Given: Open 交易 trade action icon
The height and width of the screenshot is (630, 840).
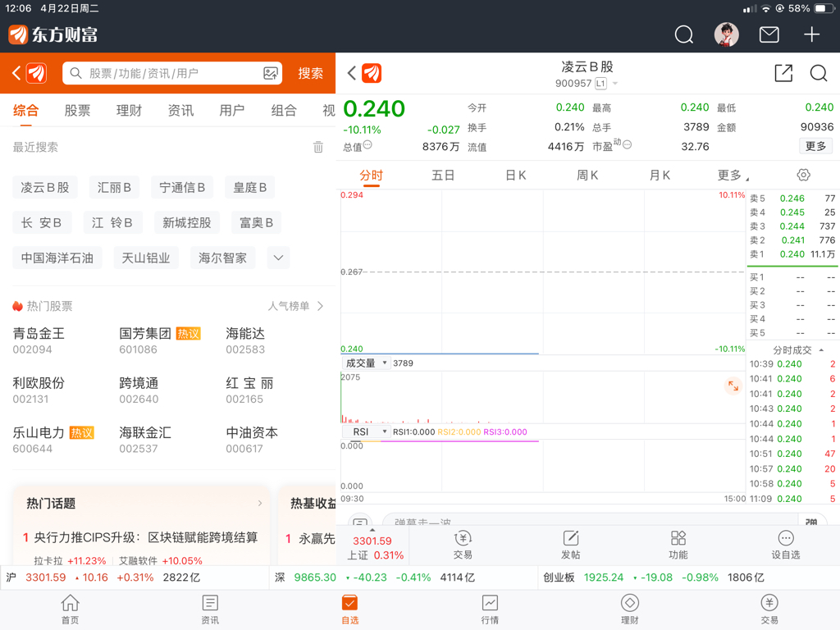Looking at the screenshot, I should (463, 545).
